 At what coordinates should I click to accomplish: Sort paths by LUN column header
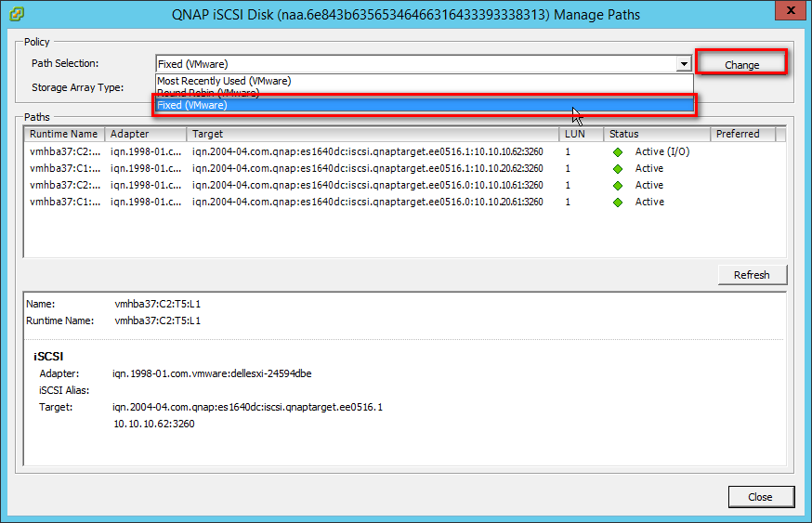pyautogui.click(x=582, y=134)
